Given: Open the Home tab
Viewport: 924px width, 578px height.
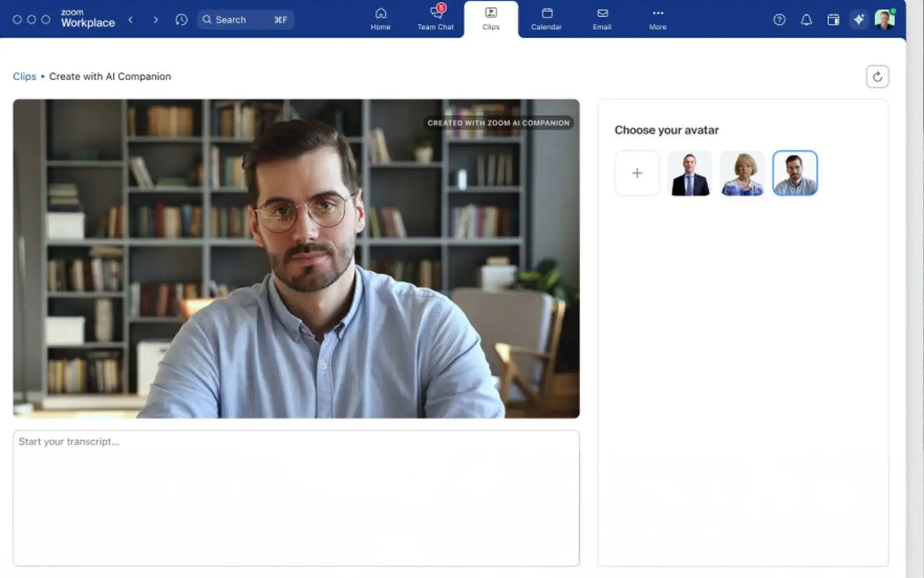Looking at the screenshot, I should click(380, 19).
